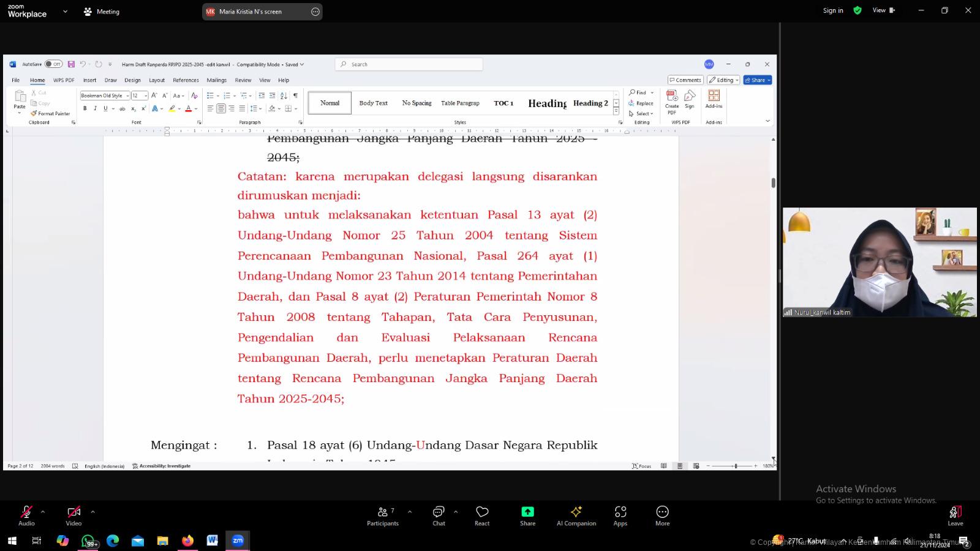Viewport: 980px width, 551px height.
Task: Click Replace in Editing group
Action: coord(641,103)
